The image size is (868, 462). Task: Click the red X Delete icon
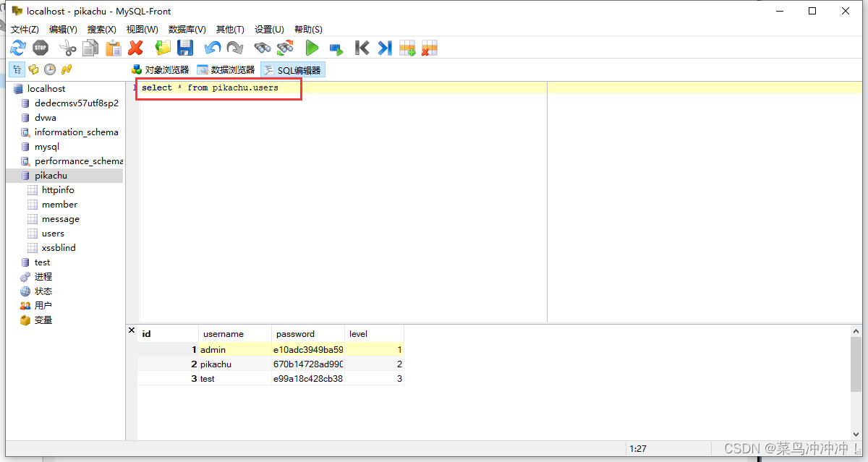coord(135,48)
